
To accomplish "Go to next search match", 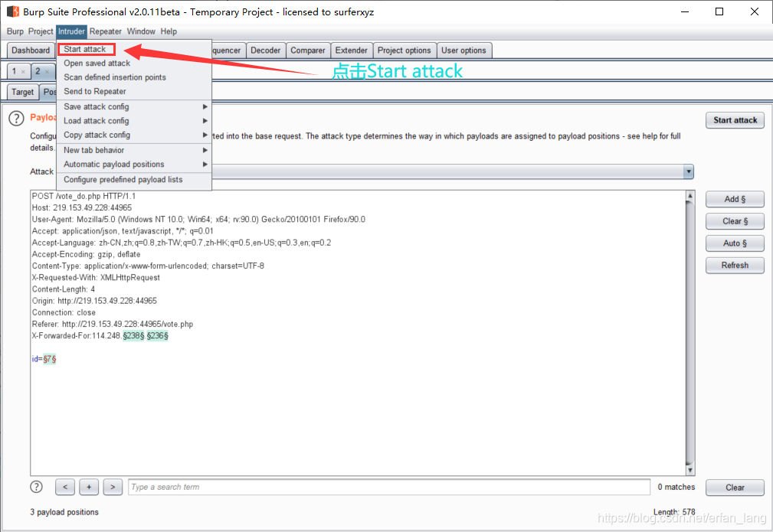I will point(113,487).
